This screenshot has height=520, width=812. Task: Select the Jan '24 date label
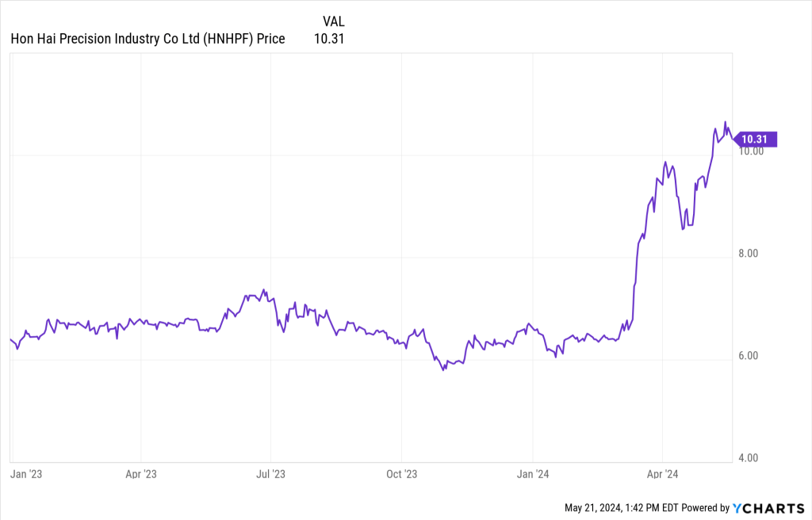[533, 474]
